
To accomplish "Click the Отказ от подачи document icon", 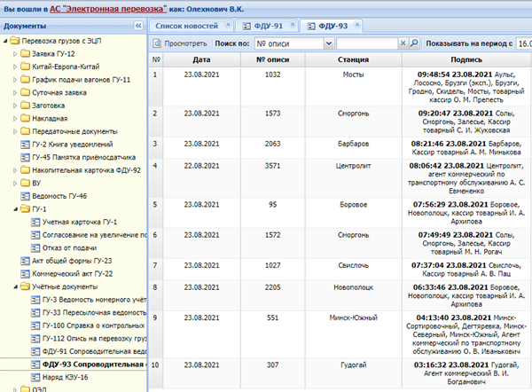I will pos(35,248).
